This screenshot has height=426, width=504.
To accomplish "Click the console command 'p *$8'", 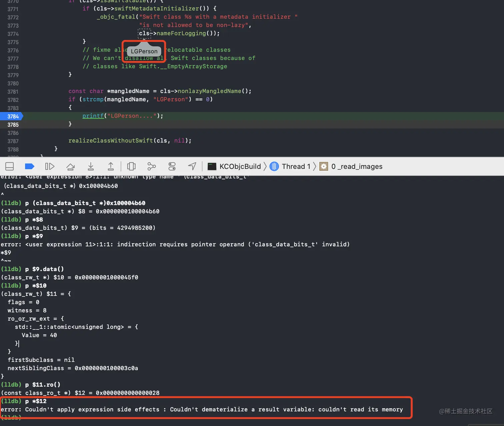I will point(34,220).
